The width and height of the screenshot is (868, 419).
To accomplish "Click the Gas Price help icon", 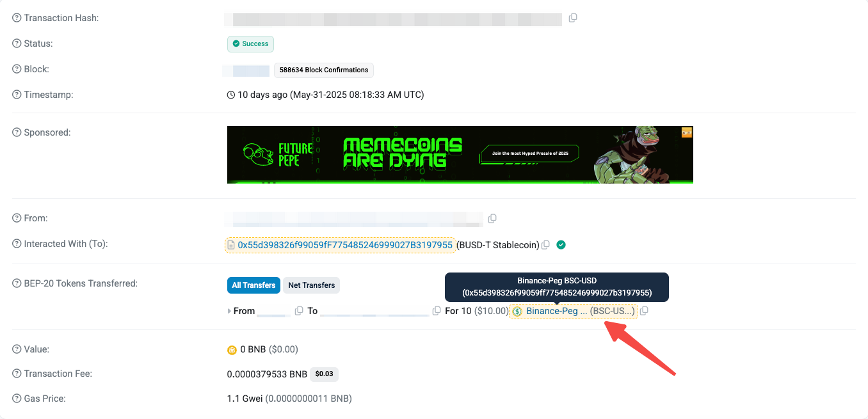I will click(17, 399).
